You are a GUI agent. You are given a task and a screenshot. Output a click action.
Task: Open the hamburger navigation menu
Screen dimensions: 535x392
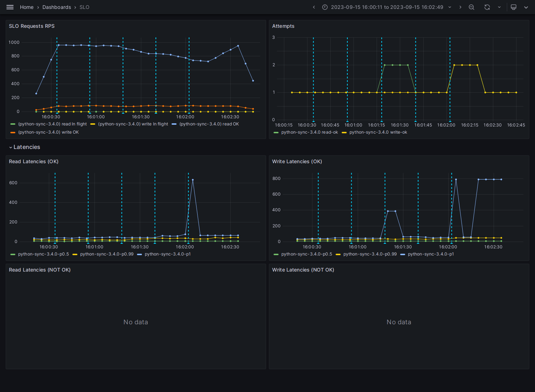(x=10, y=7)
